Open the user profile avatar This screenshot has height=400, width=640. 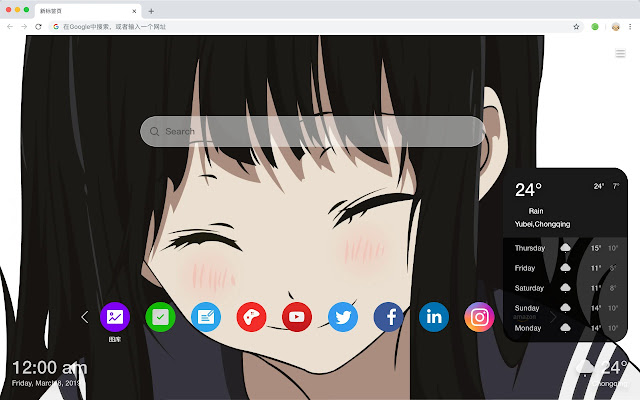[616, 27]
